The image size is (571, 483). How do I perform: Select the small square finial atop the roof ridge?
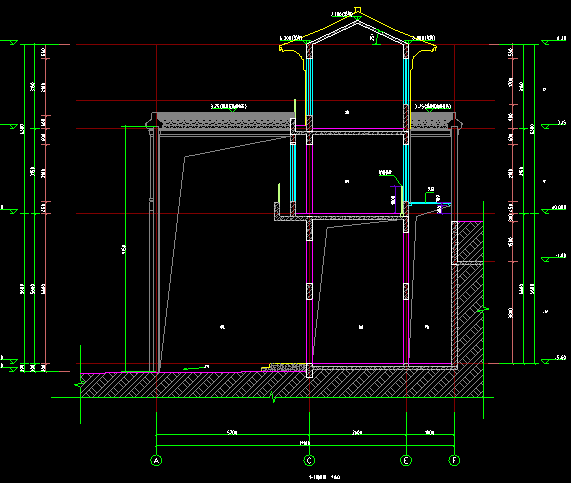pos(358,10)
